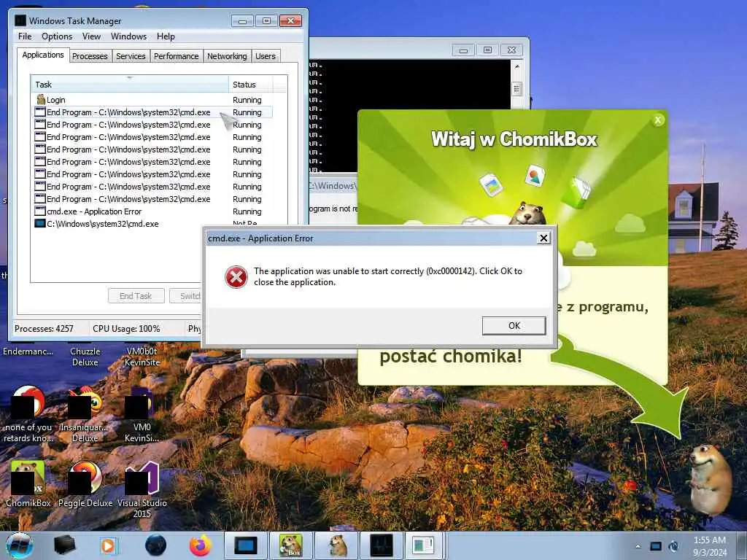Close the ChomikBox welcome window
This screenshot has width=747, height=560.
(x=658, y=120)
